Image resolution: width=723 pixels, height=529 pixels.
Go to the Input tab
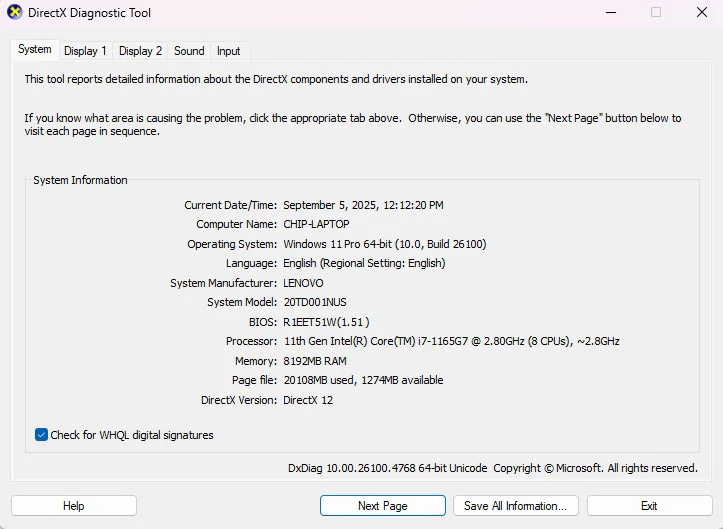click(228, 51)
